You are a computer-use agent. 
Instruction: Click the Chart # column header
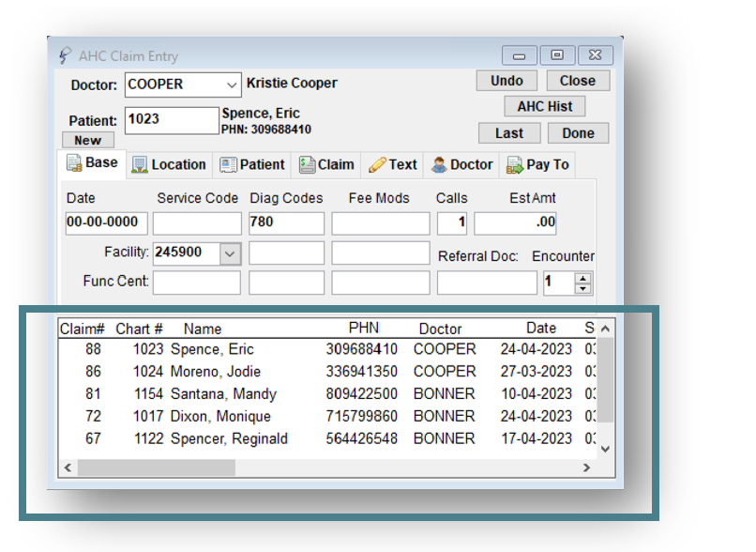[x=139, y=329]
